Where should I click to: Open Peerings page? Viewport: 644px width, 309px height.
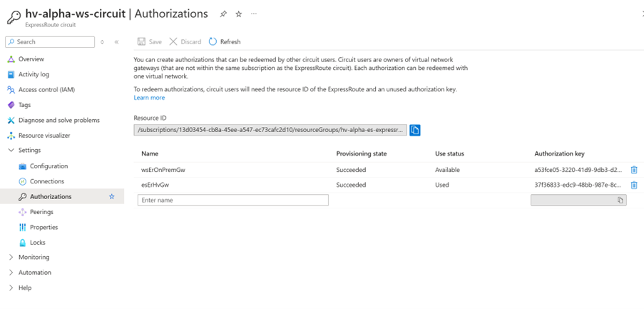[x=41, y=212]
